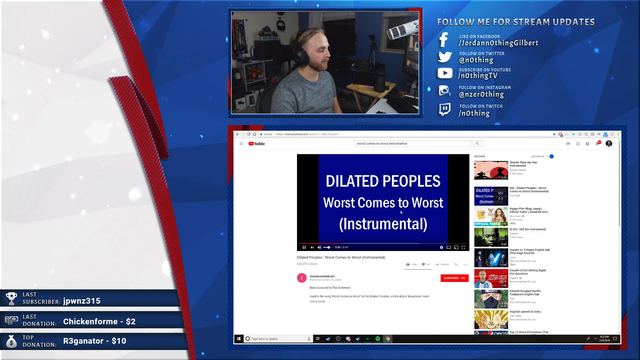Image resolution: width=640 pixels, height=360 pixels.
Task: Open the uploader's pink channel avatar
Action: tap(302, 278)
